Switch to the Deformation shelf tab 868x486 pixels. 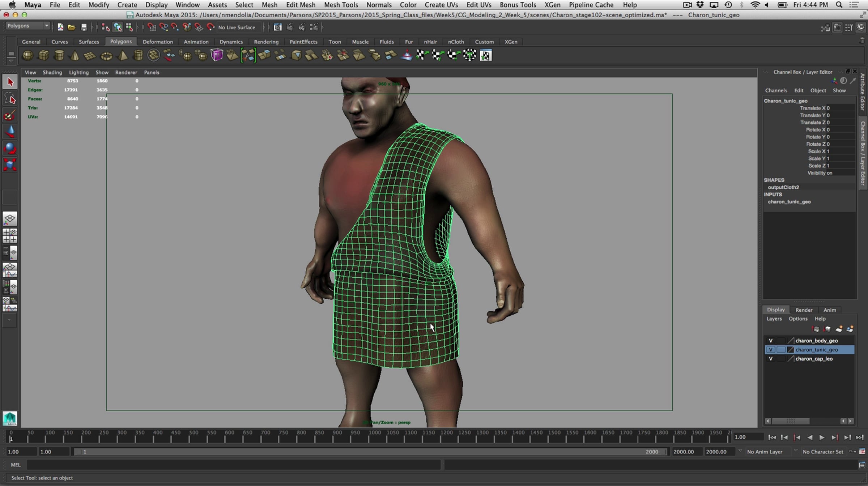[x=158, y=42]
